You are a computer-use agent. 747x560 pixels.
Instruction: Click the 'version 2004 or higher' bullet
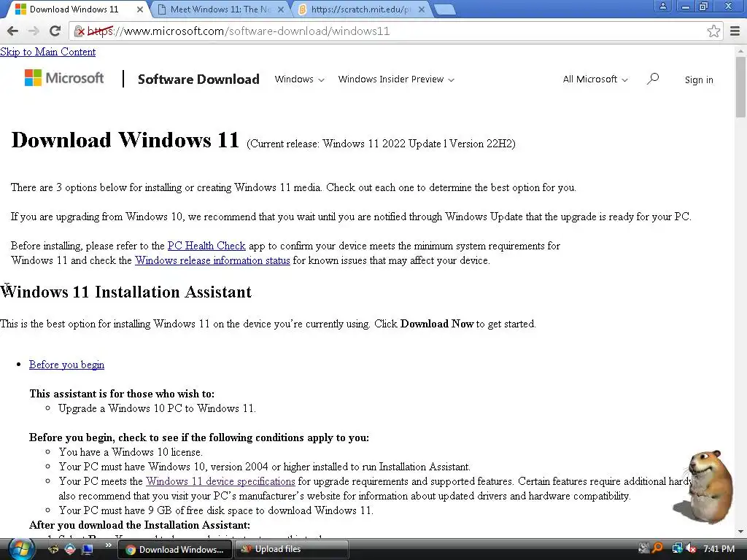coord(264,467)
